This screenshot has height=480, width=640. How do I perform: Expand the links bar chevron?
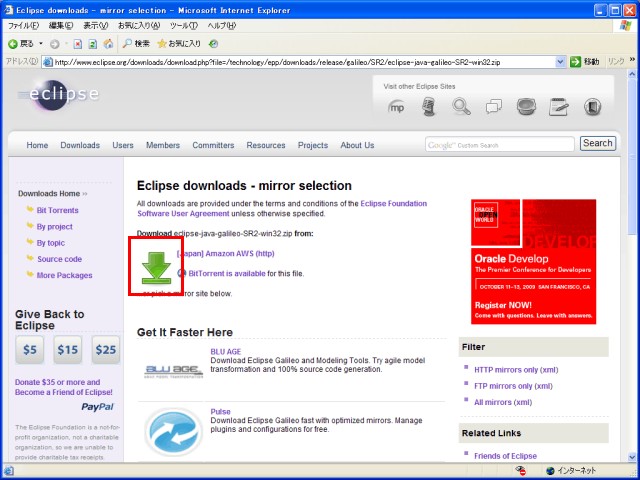[x=633, y=60]
